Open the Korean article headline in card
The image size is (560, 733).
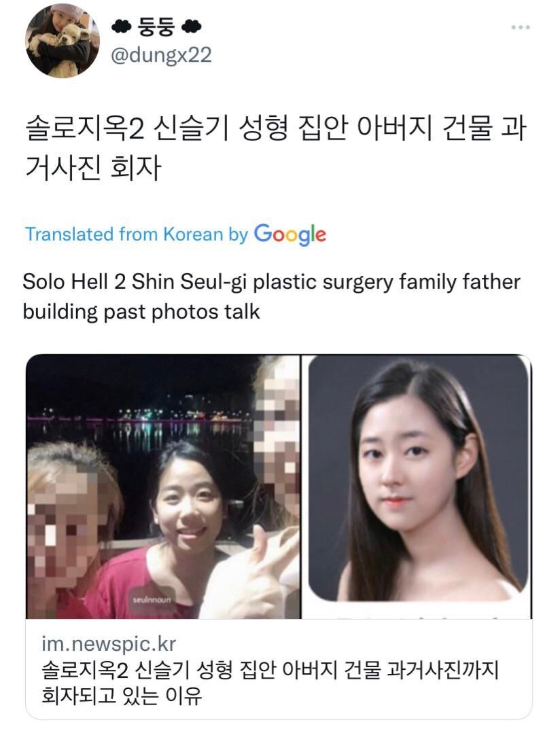coord(270,683)
